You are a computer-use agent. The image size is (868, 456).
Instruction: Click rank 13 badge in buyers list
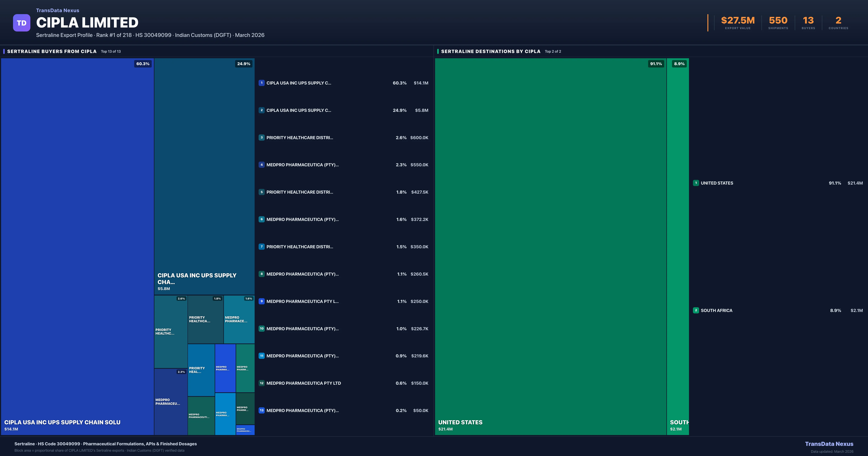pos(261,410)
